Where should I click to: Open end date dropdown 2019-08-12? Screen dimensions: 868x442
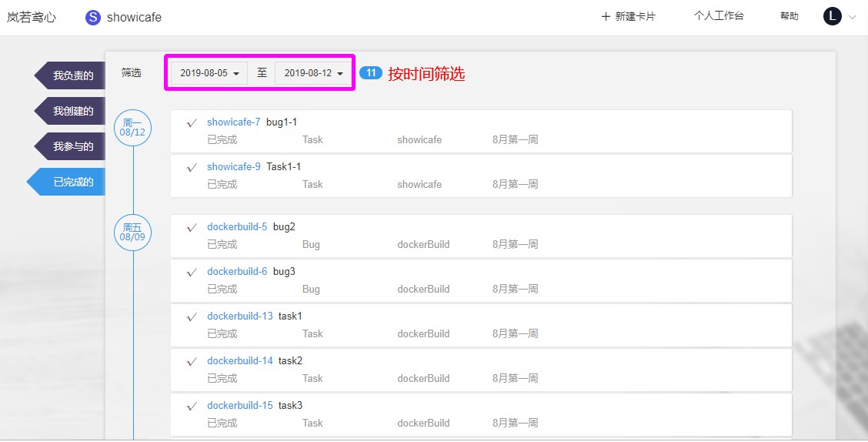pos(313,73)
